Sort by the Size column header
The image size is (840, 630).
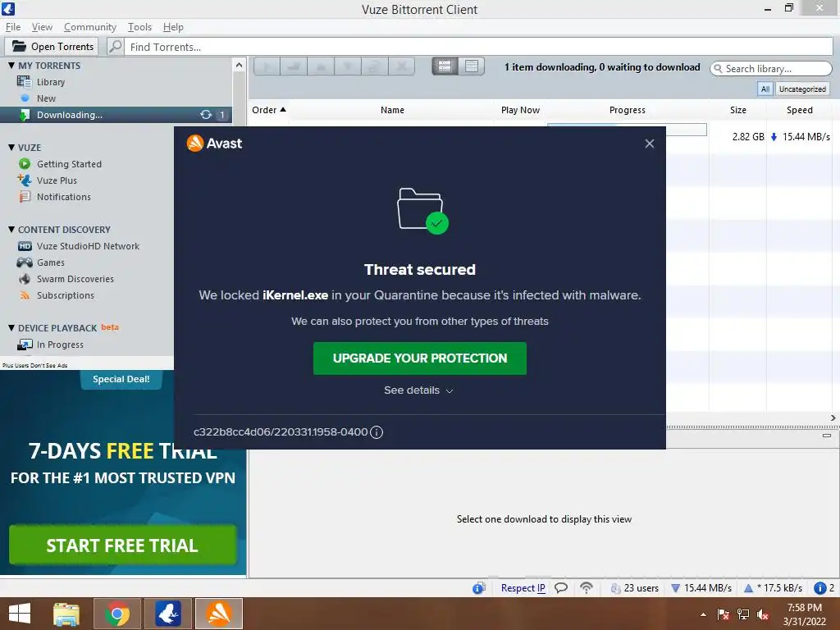point(737,110)
